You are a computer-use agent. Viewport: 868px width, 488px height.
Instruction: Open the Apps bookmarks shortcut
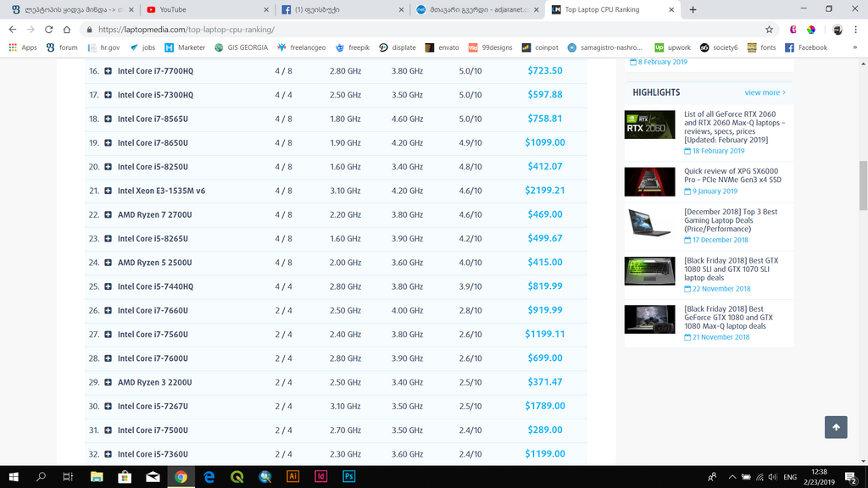click(23, 47)
